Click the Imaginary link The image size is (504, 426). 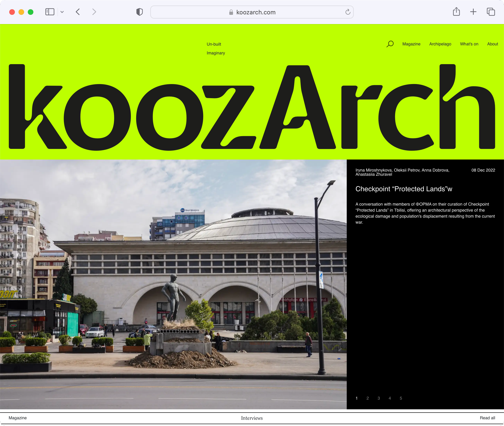click(x=216, y=53)
